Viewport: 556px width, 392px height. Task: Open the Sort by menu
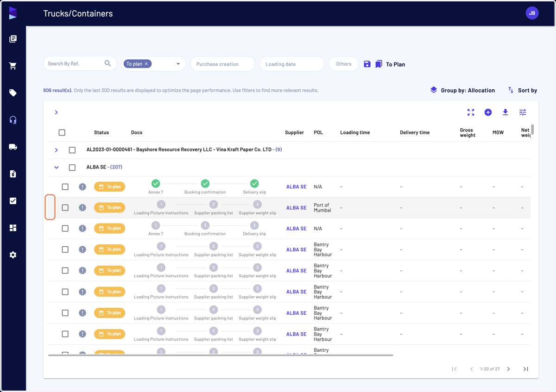click(522, 90)
